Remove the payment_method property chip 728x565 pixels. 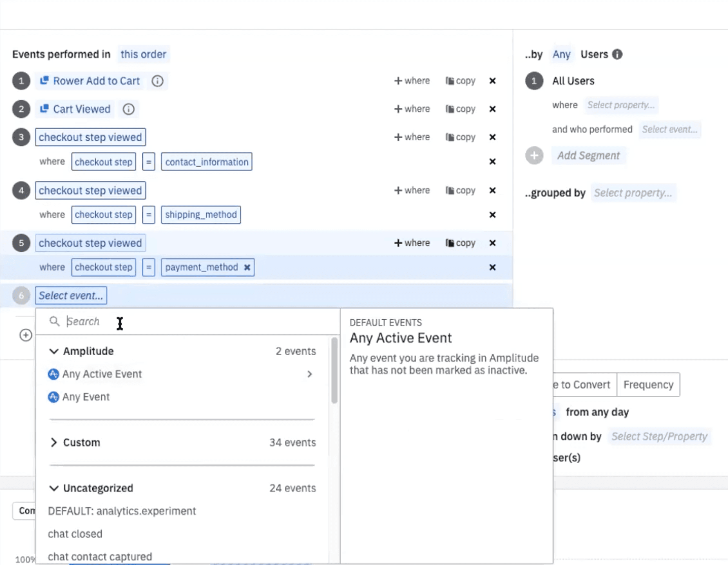[x=247, y=267]
